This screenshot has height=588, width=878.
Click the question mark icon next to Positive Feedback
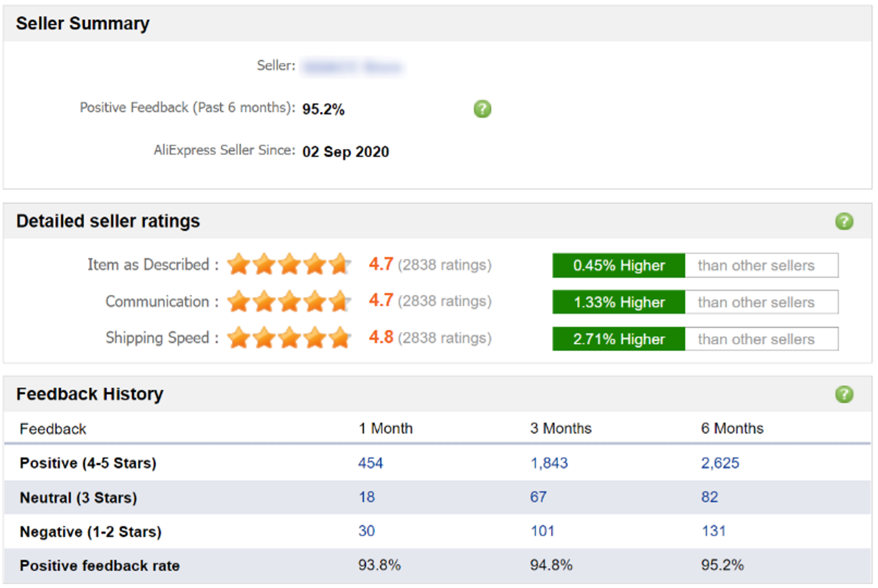coord(480,108)
